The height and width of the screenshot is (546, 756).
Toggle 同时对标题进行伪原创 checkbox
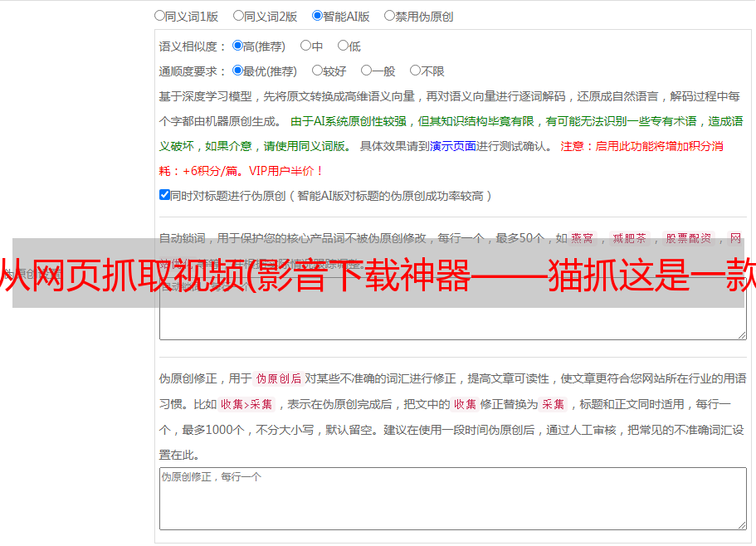tap(164, 195)
